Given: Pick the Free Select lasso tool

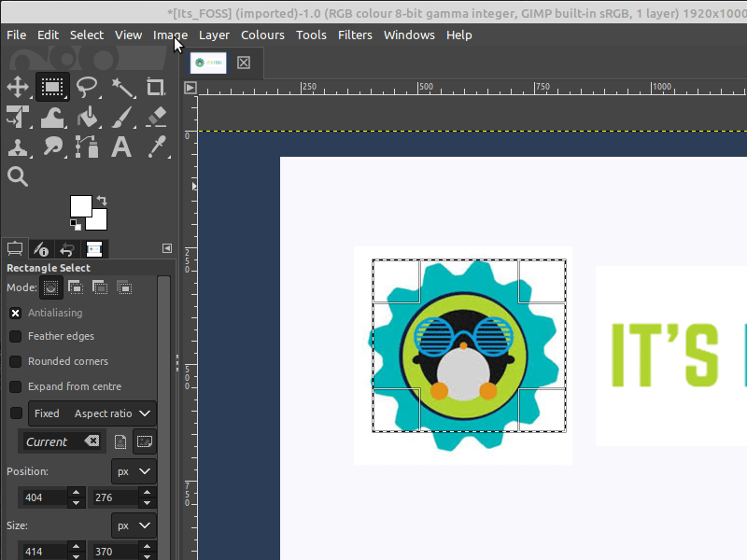Looking at the screenshot, I should pyautogui.click(x=87, y=88).
